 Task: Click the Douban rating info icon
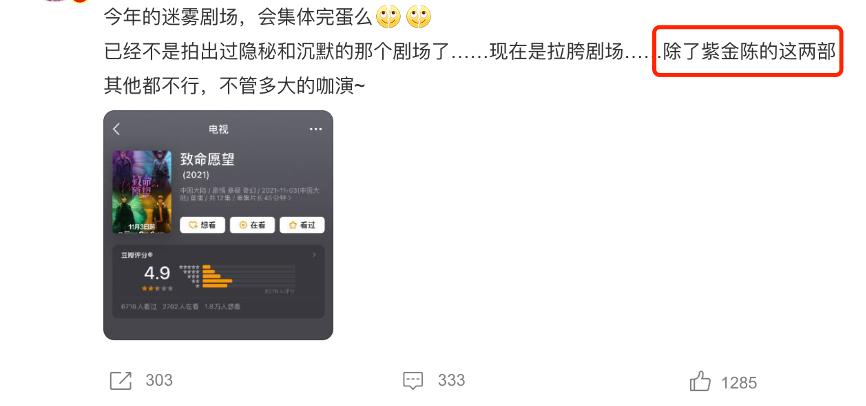150,255
